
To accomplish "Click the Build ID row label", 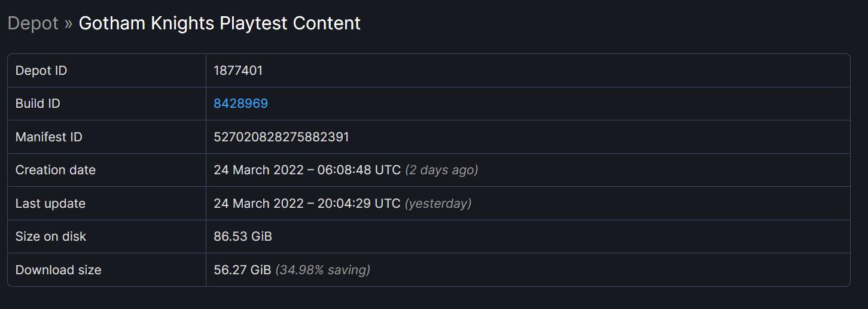I will click(x=38, y=104).
